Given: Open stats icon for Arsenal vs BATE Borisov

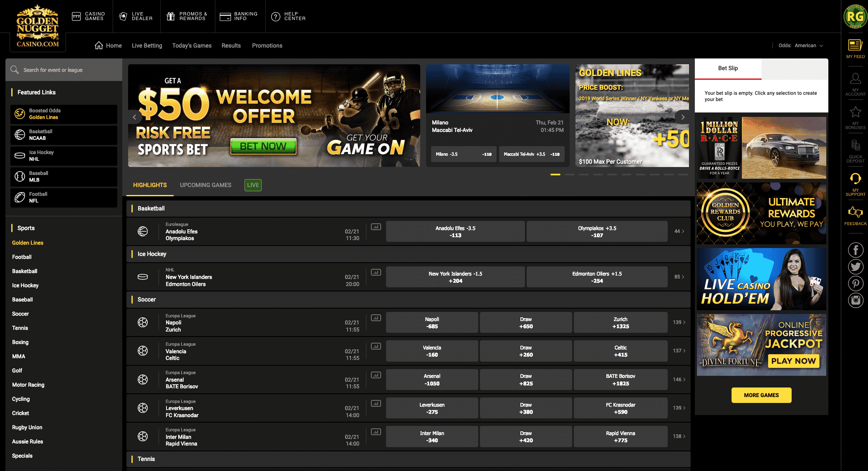Looking at the screenshot, I should click(376, 375).
